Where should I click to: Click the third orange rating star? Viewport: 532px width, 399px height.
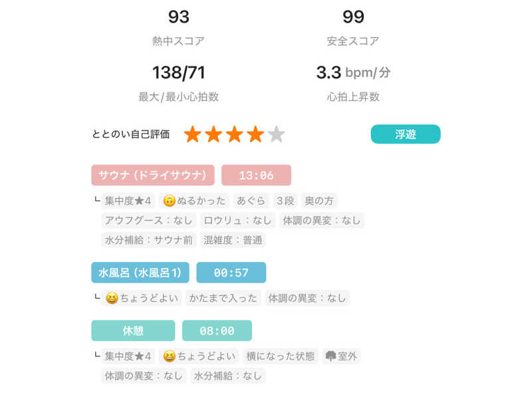point(235,134)
